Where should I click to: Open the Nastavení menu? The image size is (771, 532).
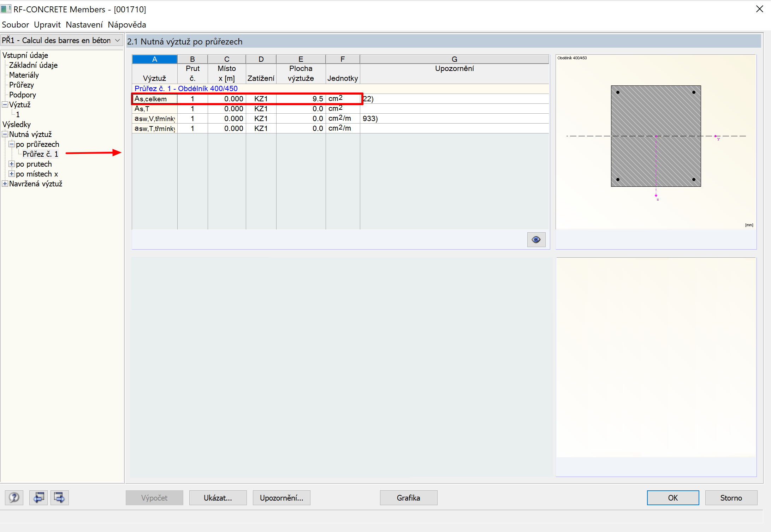84,25
